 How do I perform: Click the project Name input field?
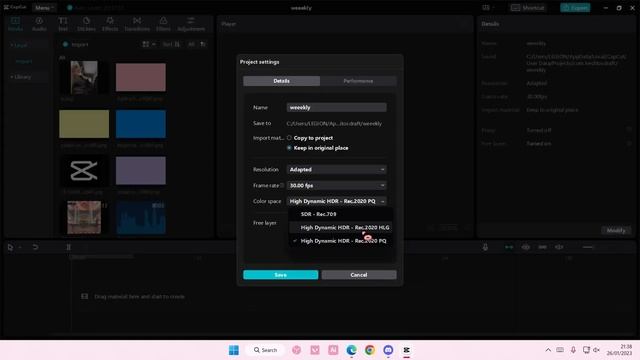point(336,107)
